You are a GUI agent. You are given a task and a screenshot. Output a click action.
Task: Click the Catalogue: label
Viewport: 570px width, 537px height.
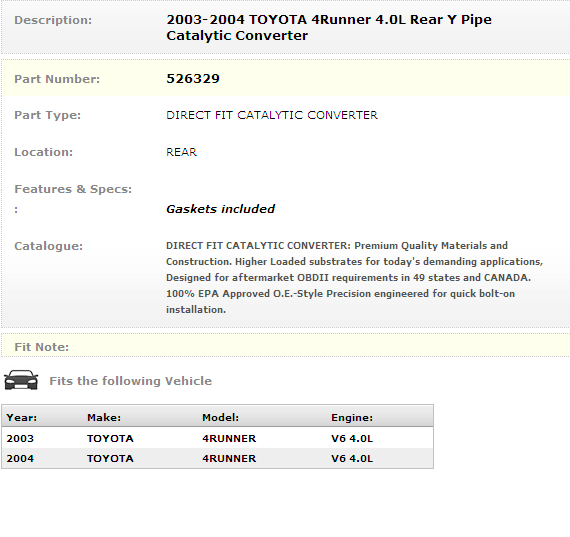[49, 247]
